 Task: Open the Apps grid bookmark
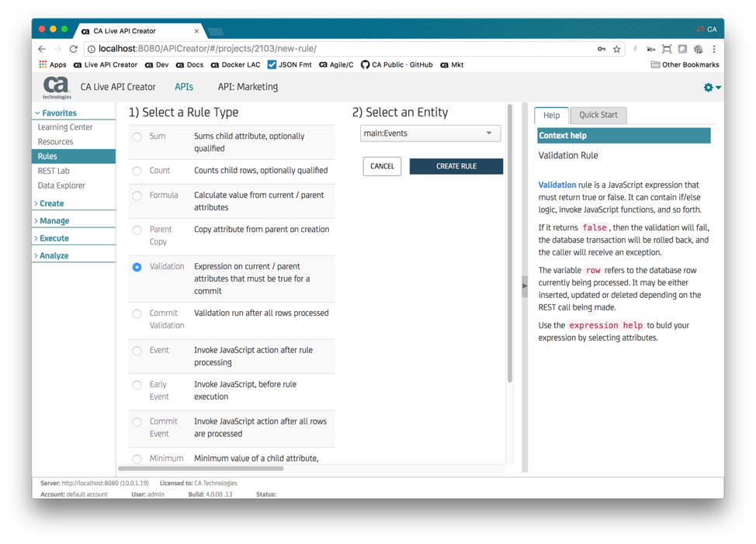point(53,64)
